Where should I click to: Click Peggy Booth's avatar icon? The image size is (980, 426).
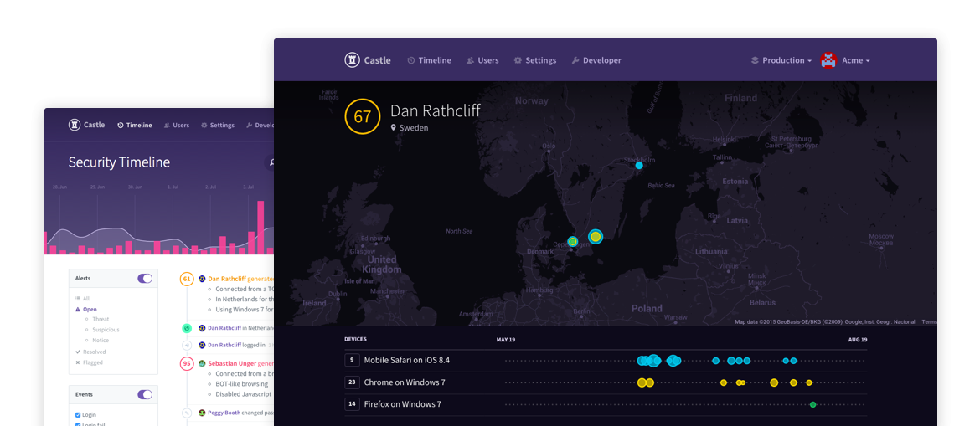tap(202, 413)
